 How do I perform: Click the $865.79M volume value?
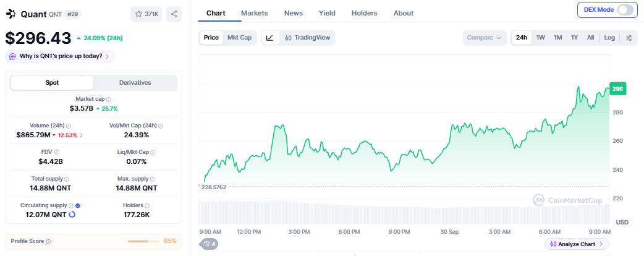33,135
